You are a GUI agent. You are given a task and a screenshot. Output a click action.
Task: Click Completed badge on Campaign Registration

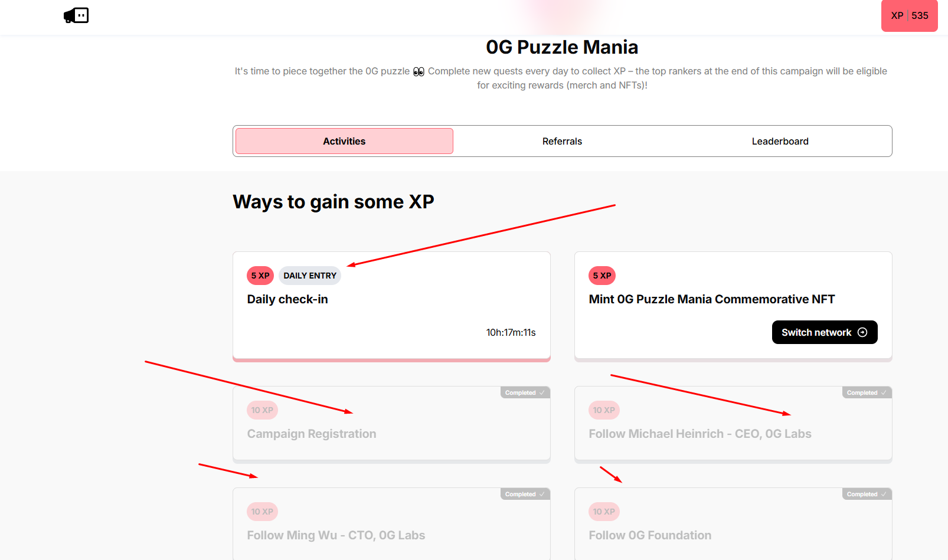click(525, 392)
